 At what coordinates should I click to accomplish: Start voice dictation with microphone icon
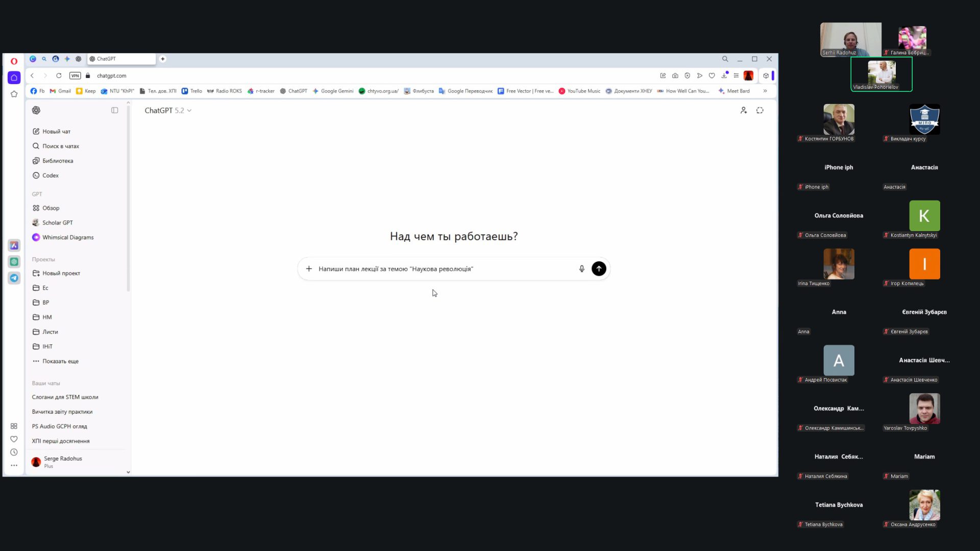pyautogui.click(x=581, y=269)
